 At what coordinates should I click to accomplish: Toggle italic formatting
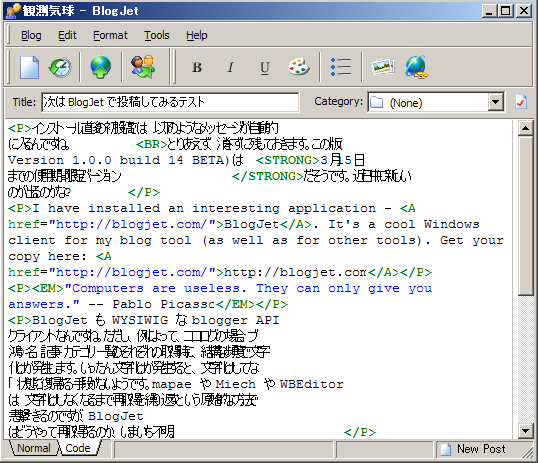231,67
